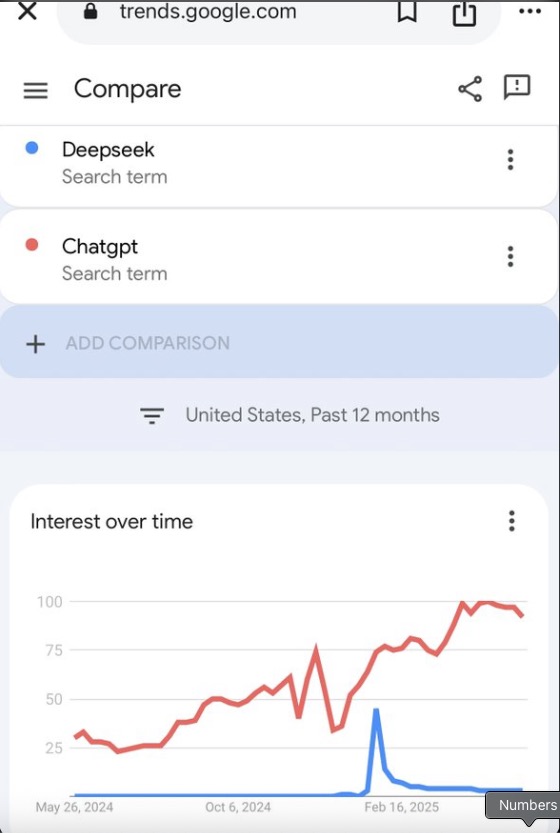Click the Deepseek spike on the chart
The image size is (560, 833).
(x=376, y=710)
